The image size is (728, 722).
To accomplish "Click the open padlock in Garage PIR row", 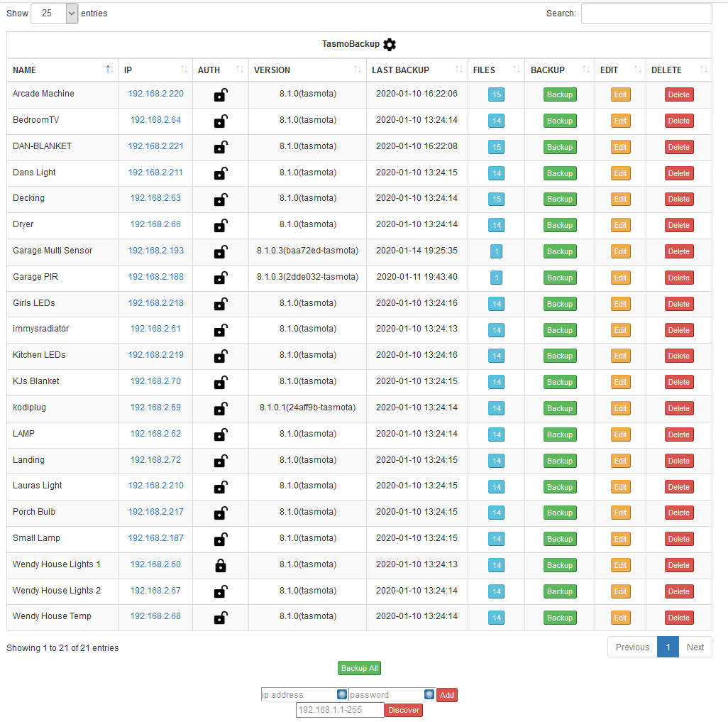I will (x=221, y=278).
